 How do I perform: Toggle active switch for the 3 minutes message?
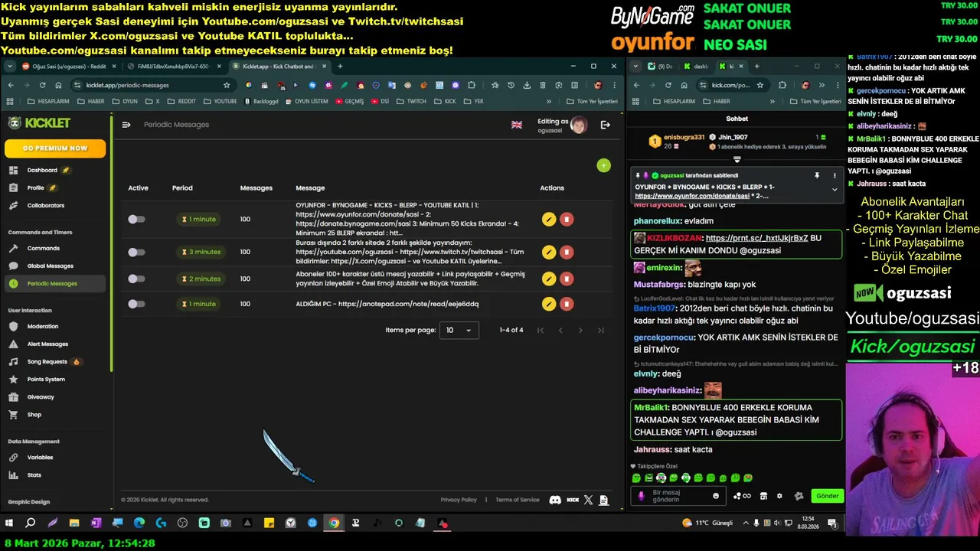coord(136,252)
